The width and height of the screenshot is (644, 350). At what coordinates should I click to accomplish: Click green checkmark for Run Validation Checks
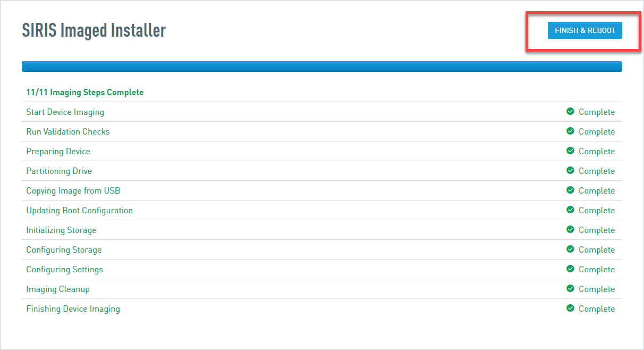(x=570, y=131)
